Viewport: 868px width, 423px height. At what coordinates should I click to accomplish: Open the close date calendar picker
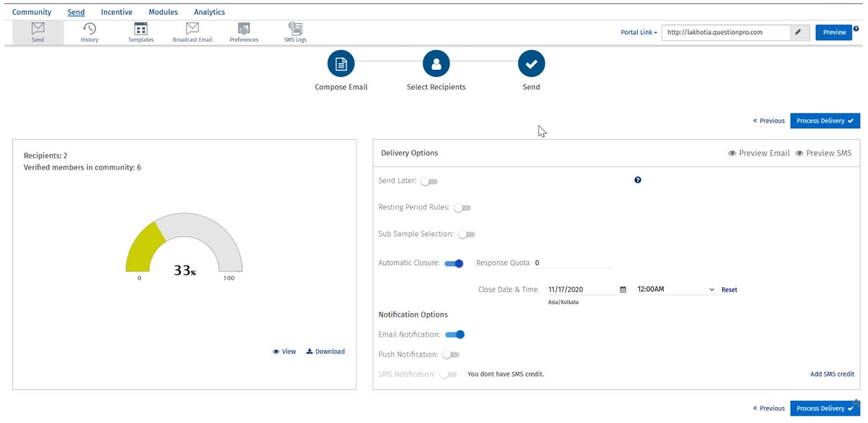[623, 289]
